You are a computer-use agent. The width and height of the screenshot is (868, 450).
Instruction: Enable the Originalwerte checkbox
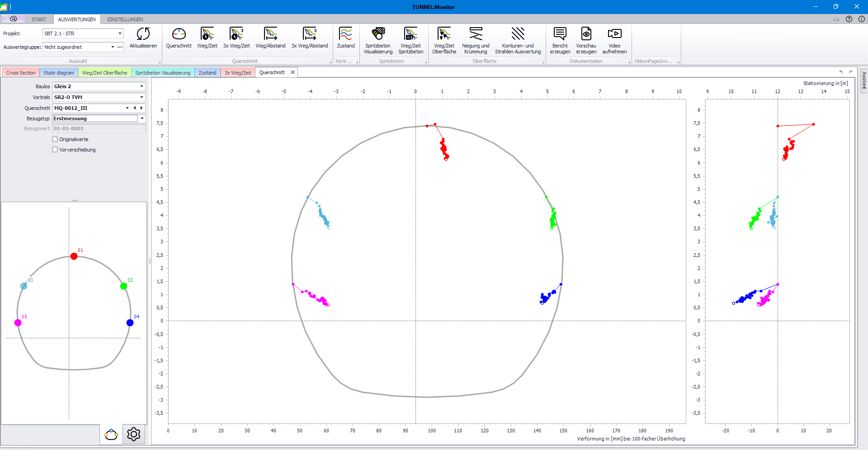click(55, 139)
